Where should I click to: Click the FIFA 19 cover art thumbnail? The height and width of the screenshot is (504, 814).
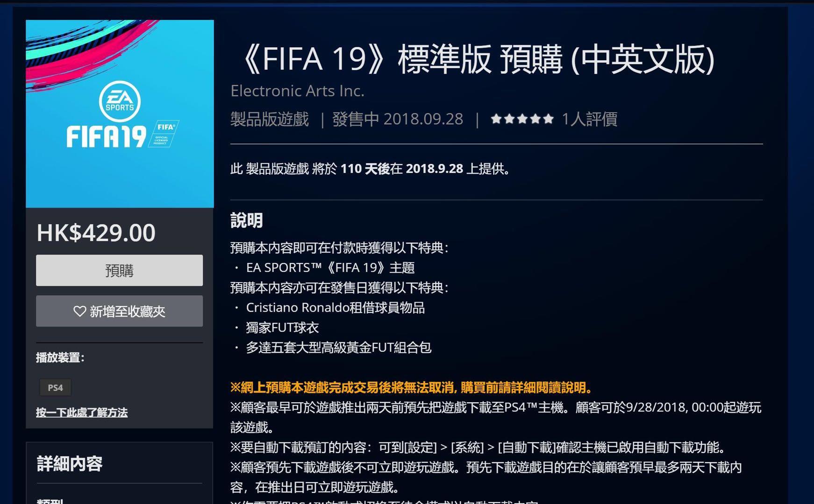(120, 114)
